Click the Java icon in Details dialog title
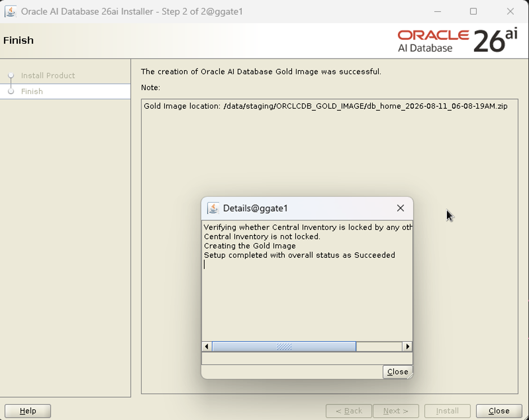This screenshot has width=529, height=420. 213,208
